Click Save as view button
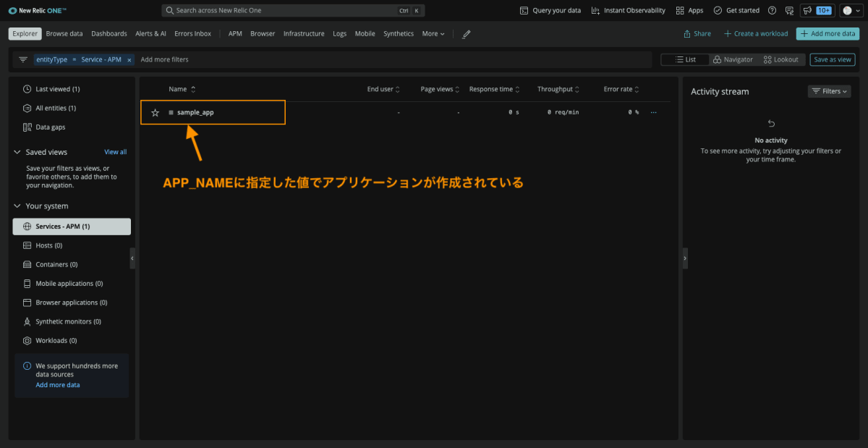 point(832,59)
